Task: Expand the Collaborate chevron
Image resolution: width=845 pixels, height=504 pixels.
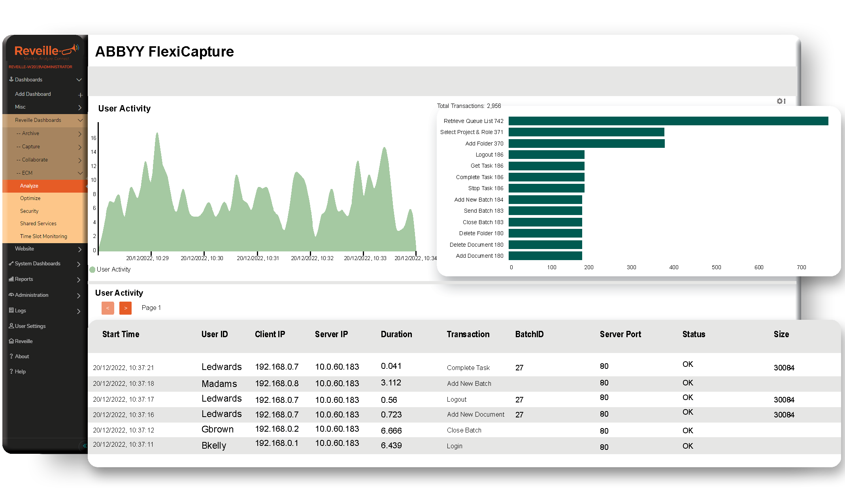Action: 80,160
